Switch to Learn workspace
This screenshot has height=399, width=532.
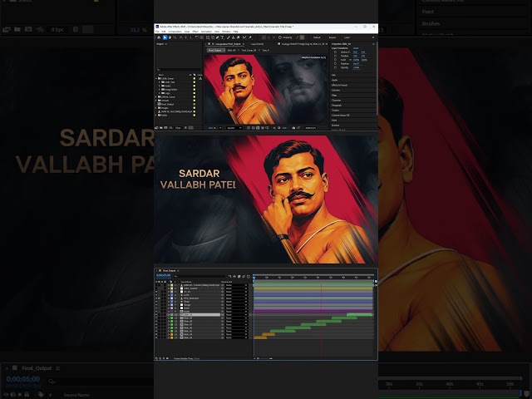pyautogui.click(x=347, y=37)
